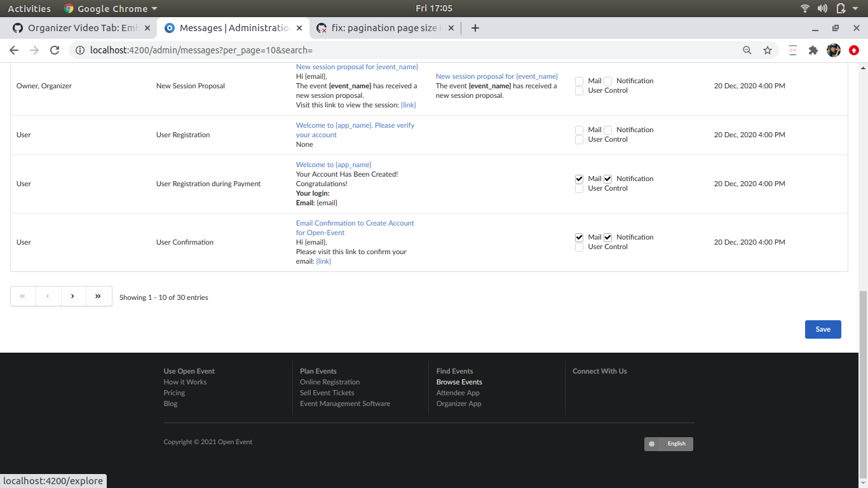
Task: Enable Mail for User Registration
Action: pyautogui.click(x=579, y=130)
